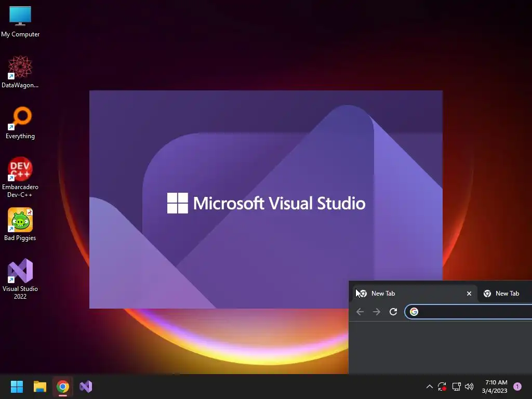
Task: Open the Windows Start menu
Action: point(17,387)
